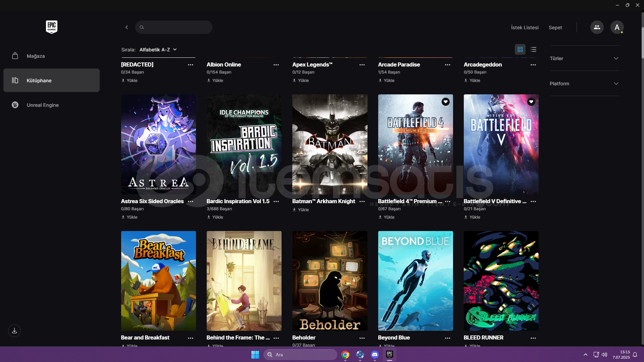Open options menu for [REDACTED]
Screen dimensions: 644x362
point(190,64)
